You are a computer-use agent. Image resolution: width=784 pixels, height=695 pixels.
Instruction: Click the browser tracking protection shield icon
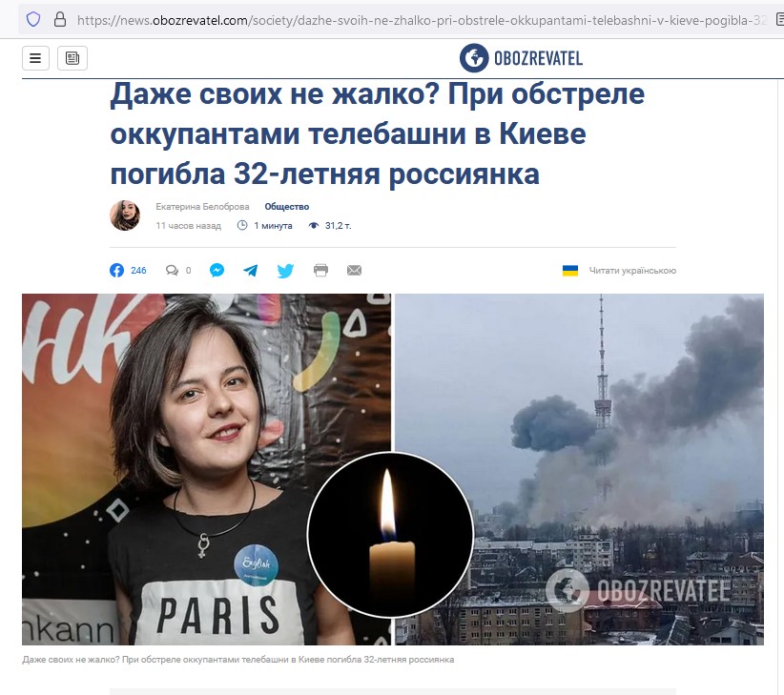[x=33, y=19]
